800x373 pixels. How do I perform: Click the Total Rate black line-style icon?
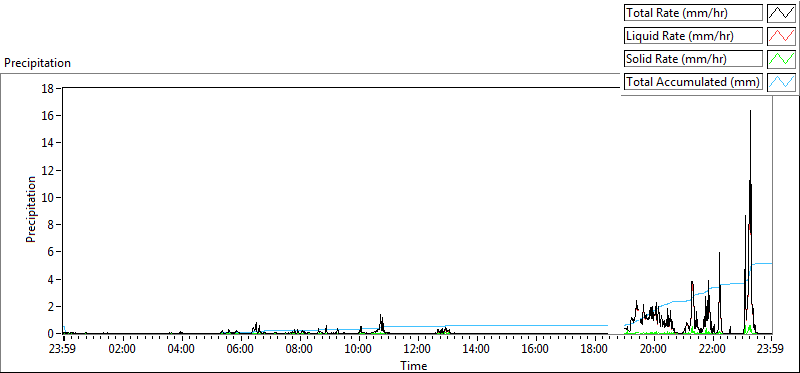click(x=781, y=13)
